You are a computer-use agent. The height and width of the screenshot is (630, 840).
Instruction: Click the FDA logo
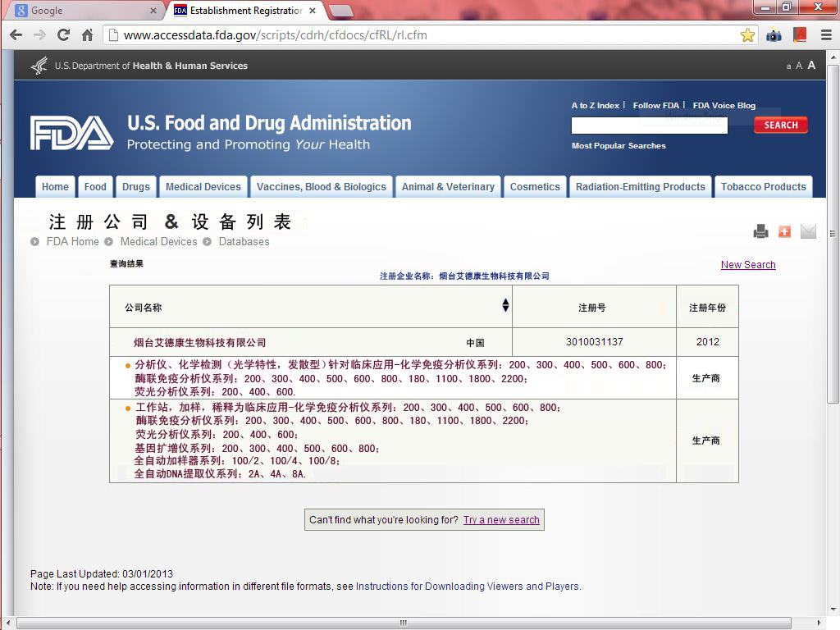[71, 133]
